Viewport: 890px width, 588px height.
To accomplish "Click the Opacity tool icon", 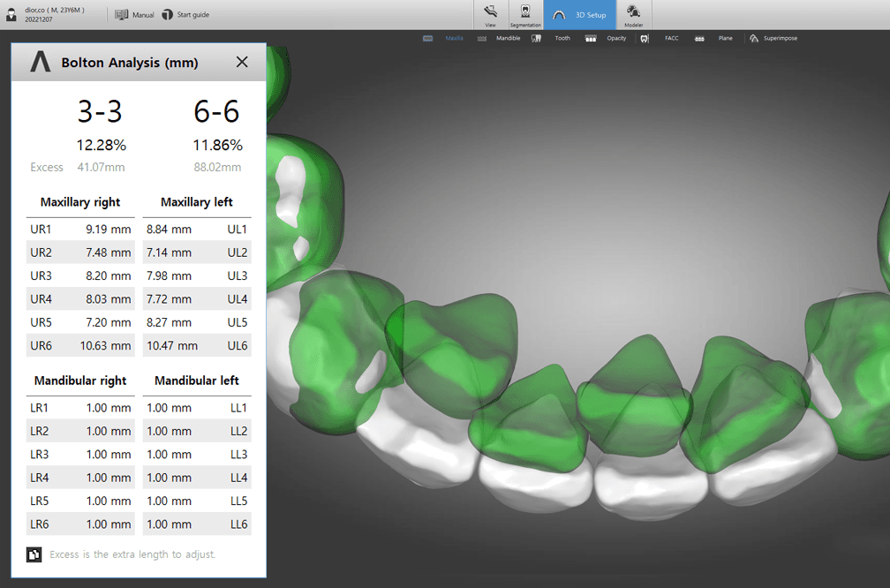I will click(591, 38).
